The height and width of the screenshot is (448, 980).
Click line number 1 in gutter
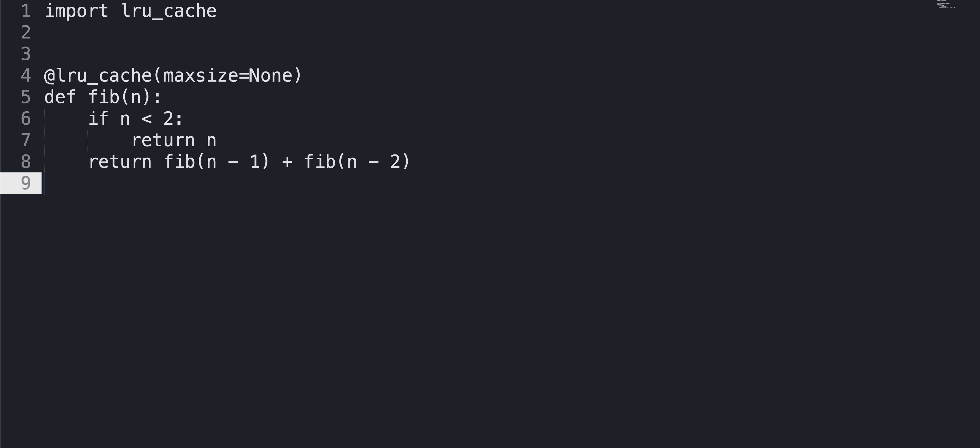pos(26,11)
